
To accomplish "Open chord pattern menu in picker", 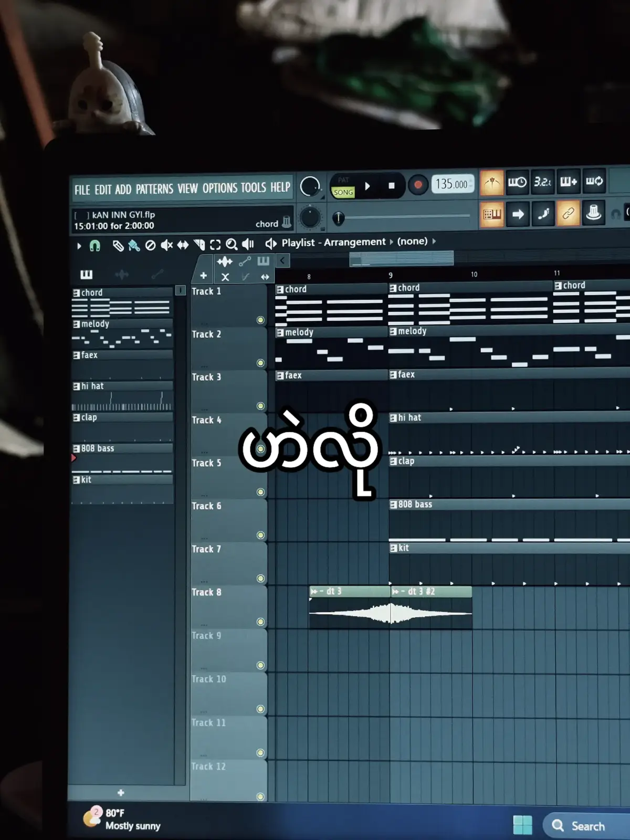I will point(77,293).
